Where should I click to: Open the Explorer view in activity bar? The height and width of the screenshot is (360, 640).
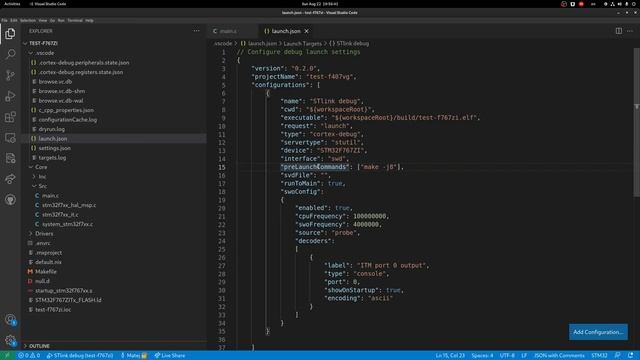pyautogui.click(x=10, y=33)
